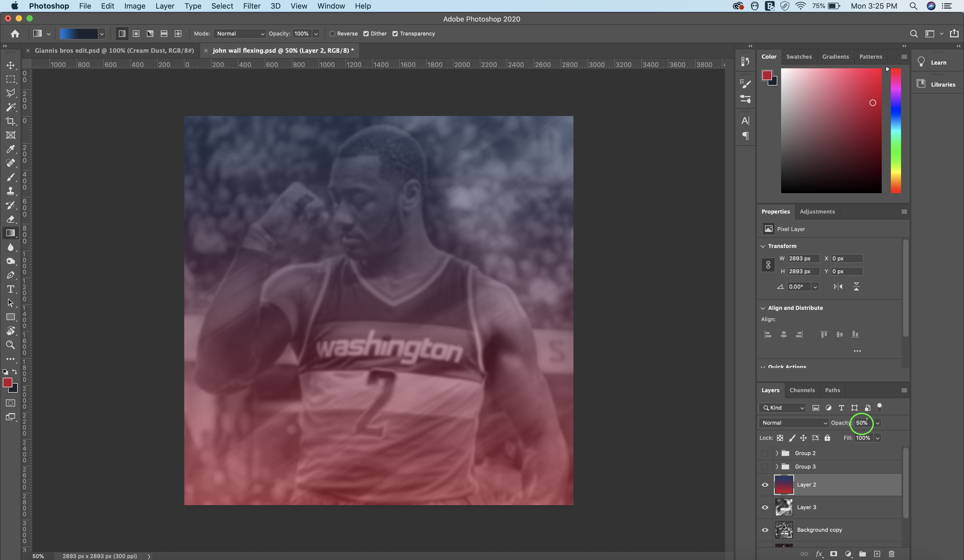Viewport: 964px width, 560px height.
Task: Select the Hand tool
Action: click(x=11, y=331)
